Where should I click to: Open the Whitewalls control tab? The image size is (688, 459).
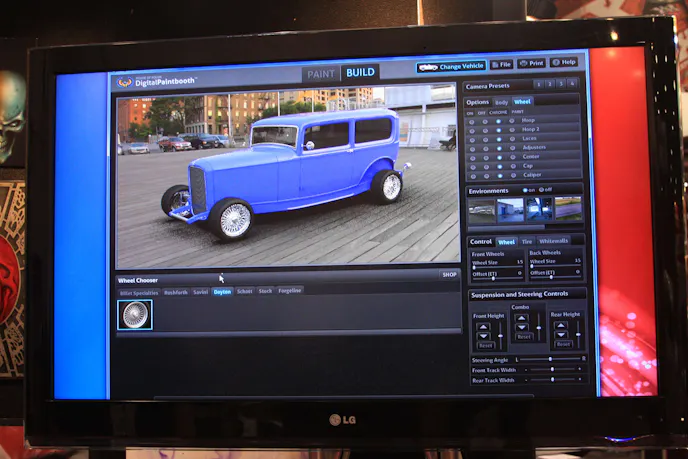554,241
